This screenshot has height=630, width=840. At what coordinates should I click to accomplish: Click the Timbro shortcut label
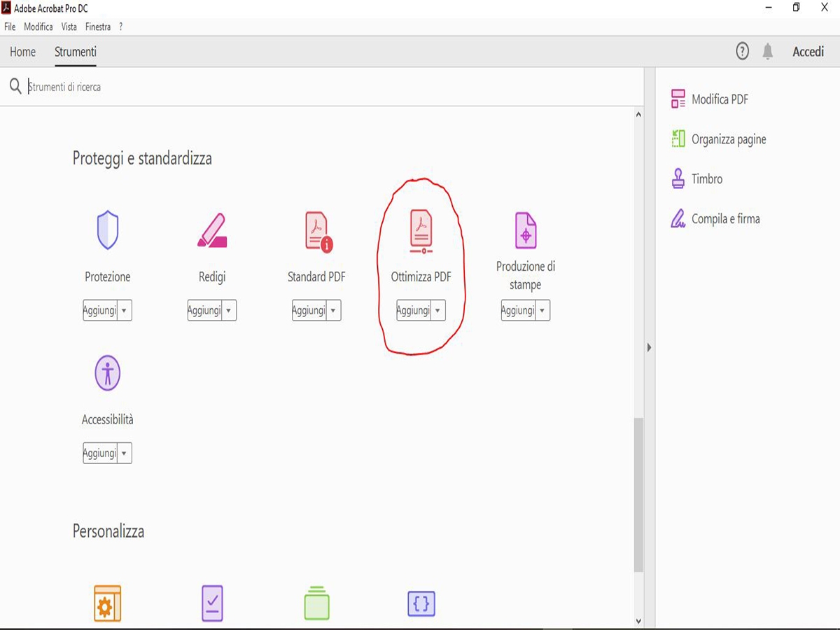(707, 179)
